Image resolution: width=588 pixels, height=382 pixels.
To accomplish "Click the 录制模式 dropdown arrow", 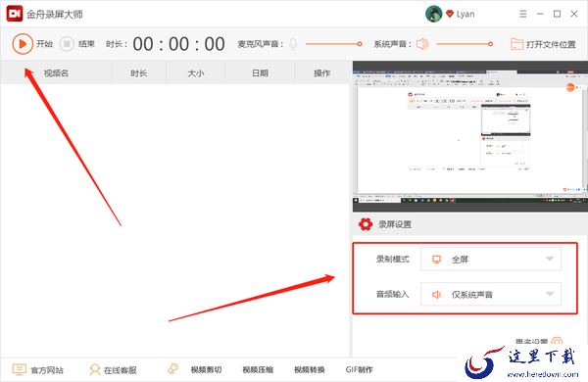I will pyautogui.click(x=550, y=259).
